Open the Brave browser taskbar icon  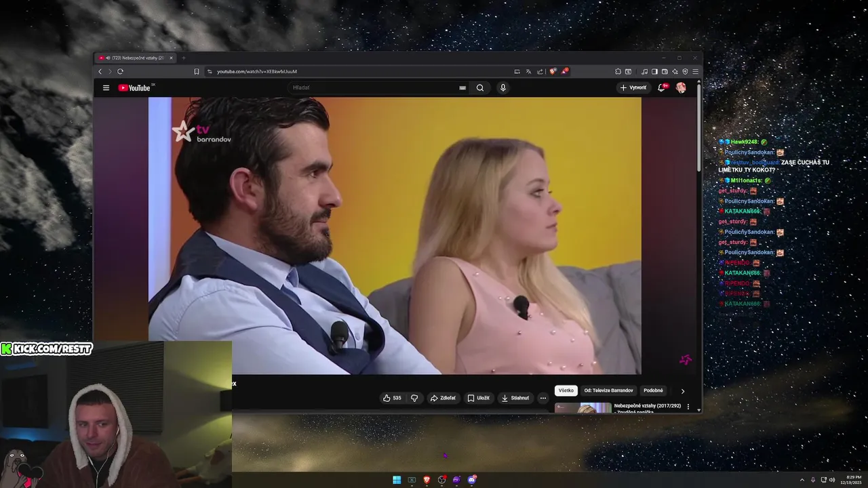point(427,480)
